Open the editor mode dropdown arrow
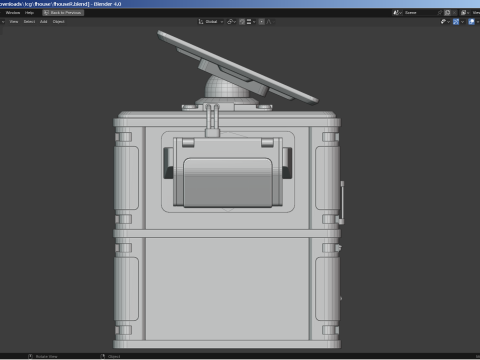Screen dimensions: 480x360 tap(3, 22)
